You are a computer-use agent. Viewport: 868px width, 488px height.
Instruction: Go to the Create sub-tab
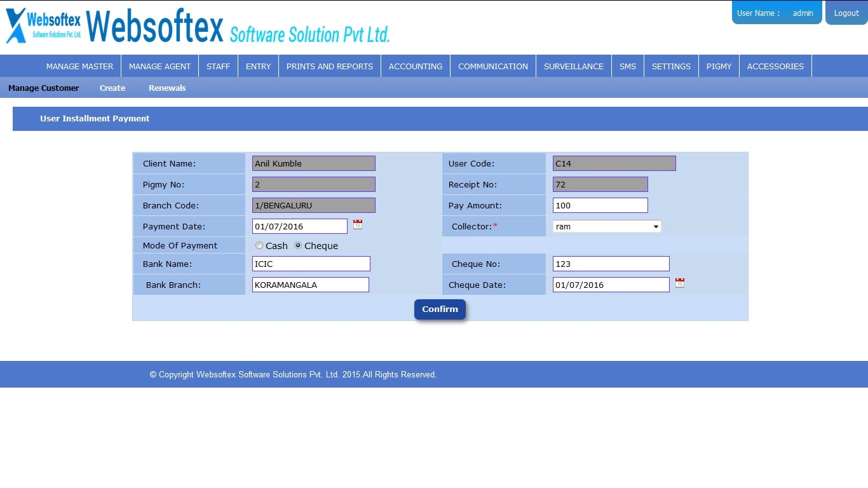tap(112, 88)
